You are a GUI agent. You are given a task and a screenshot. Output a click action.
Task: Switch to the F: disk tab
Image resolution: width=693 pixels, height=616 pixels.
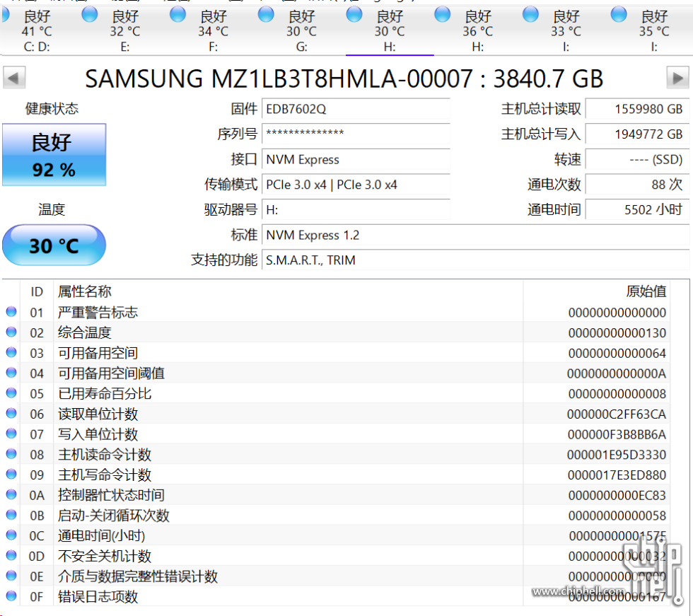[x=214, y=30]
